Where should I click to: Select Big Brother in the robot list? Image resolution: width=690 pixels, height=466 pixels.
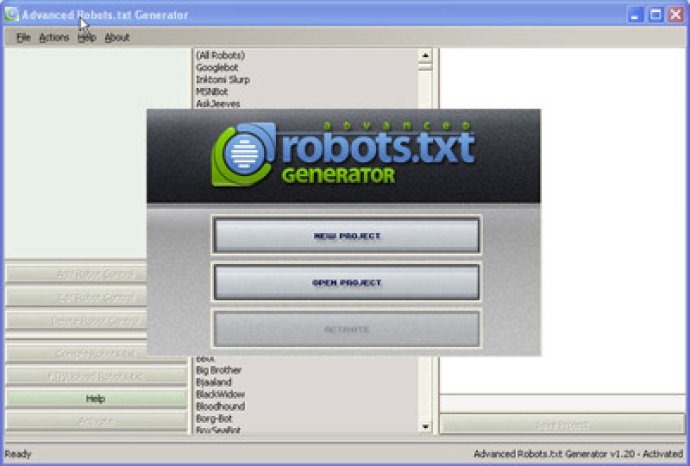click(218, 370)
